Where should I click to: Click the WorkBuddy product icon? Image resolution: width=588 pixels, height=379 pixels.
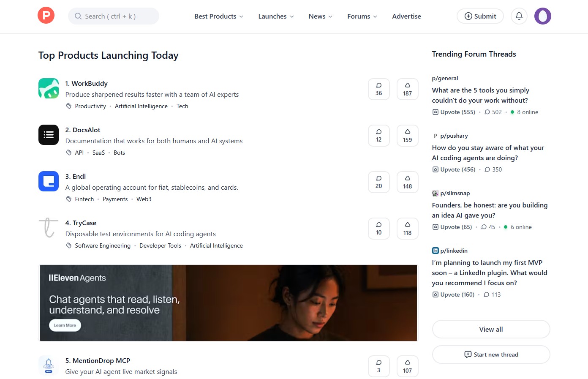pos(49,88)
